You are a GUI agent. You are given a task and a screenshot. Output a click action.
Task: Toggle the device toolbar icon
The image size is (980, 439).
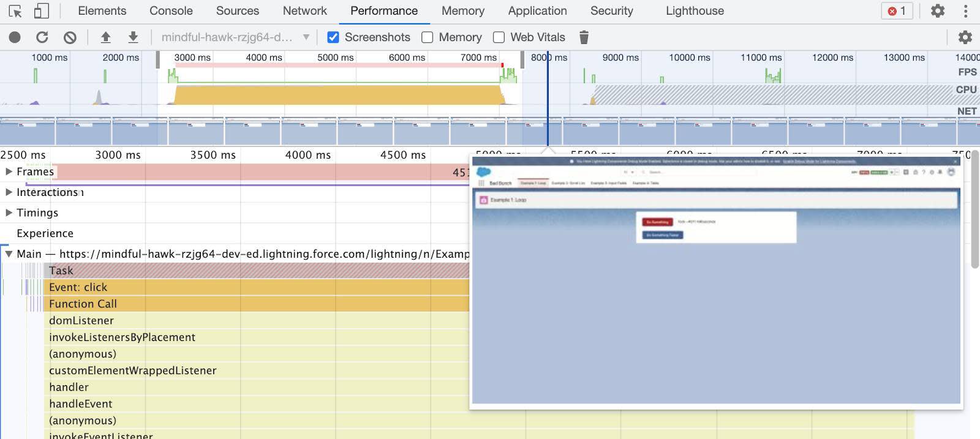click(41, 11)
